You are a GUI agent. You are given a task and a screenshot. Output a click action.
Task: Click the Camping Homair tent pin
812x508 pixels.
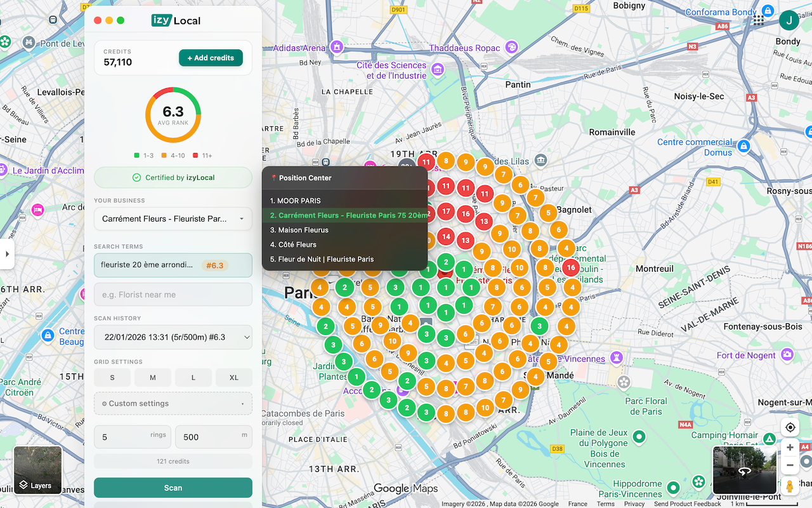[x=769, y=439]
